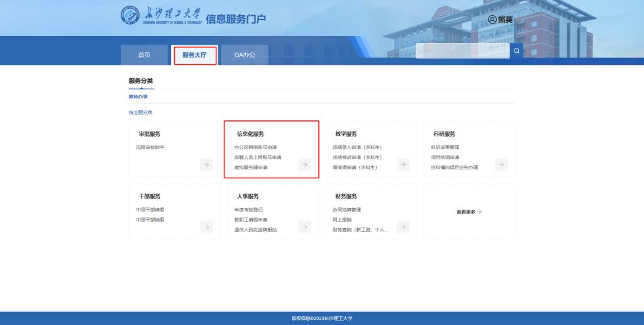Click the user profile icon beside 熊英
Viewport: 644px width, 325px height.
pos(492,20)
